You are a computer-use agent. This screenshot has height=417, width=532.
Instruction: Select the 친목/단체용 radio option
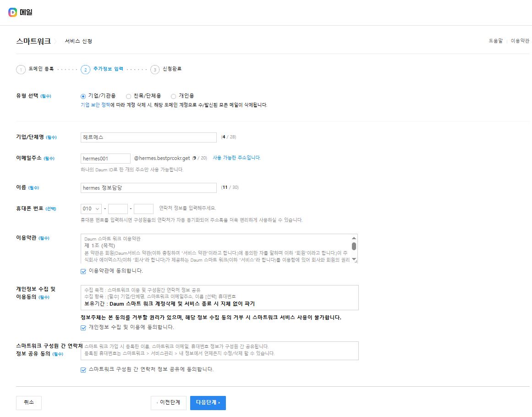(128, 96)
